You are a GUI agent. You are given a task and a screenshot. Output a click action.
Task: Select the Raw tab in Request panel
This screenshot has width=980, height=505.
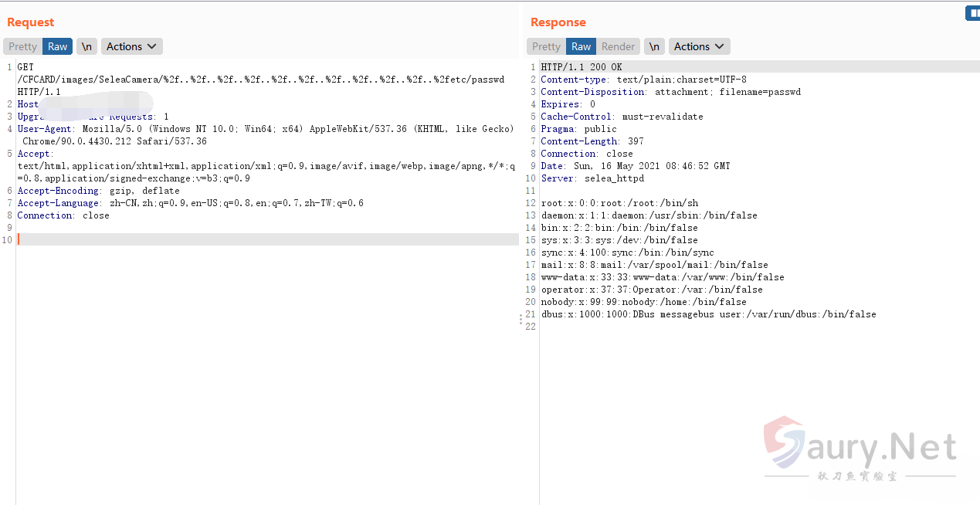click(x=58, y=46)
